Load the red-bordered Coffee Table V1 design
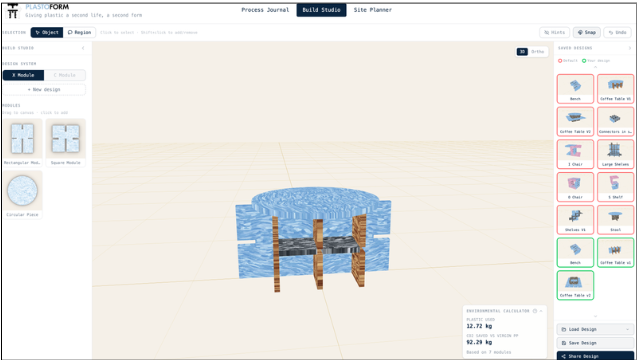The image size is (637, 360). pos(615,89)
